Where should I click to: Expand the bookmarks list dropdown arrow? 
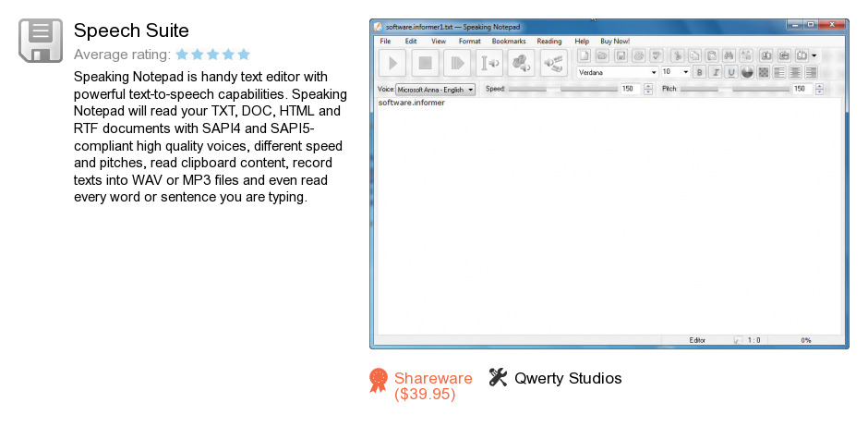814,55
